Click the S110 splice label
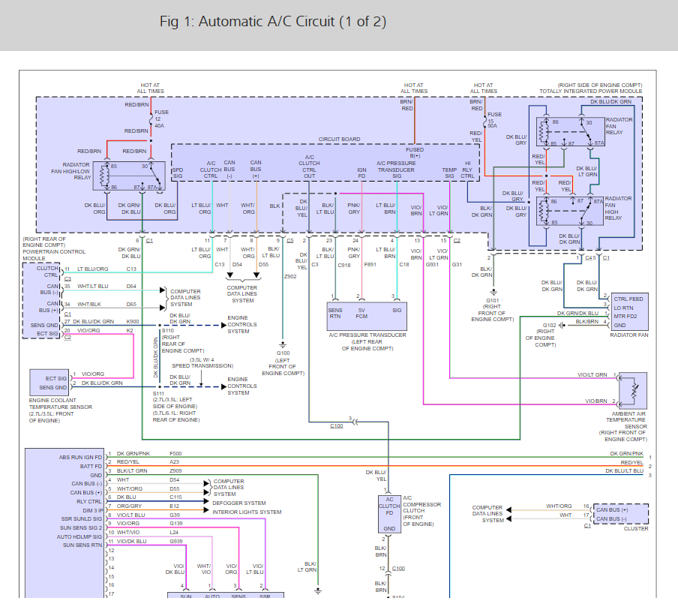Screen dimensions: 678x616 tap(171, 330)
